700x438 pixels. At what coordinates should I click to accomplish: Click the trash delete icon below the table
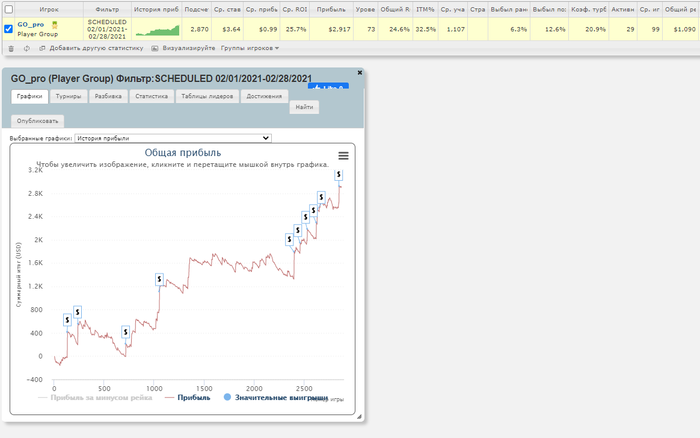pos(11,48)
